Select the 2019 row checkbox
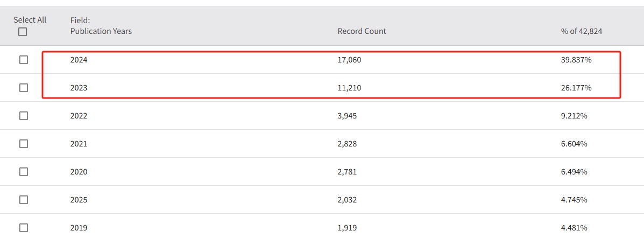 pos(24,228)
